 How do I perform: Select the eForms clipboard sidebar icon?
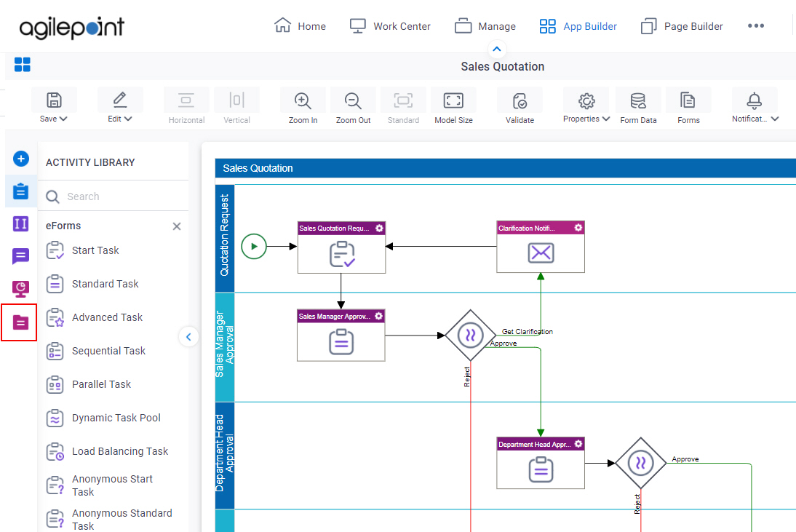point(21,191)
